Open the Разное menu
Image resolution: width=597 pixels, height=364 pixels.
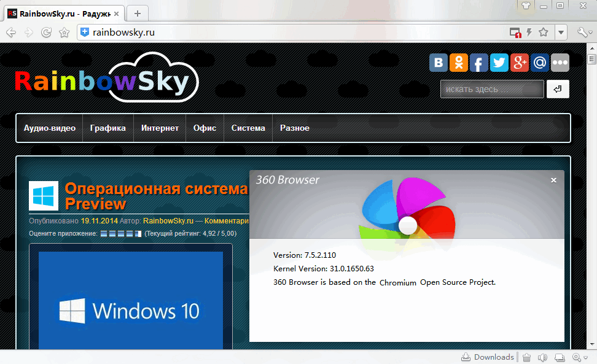tap(295, 128)
